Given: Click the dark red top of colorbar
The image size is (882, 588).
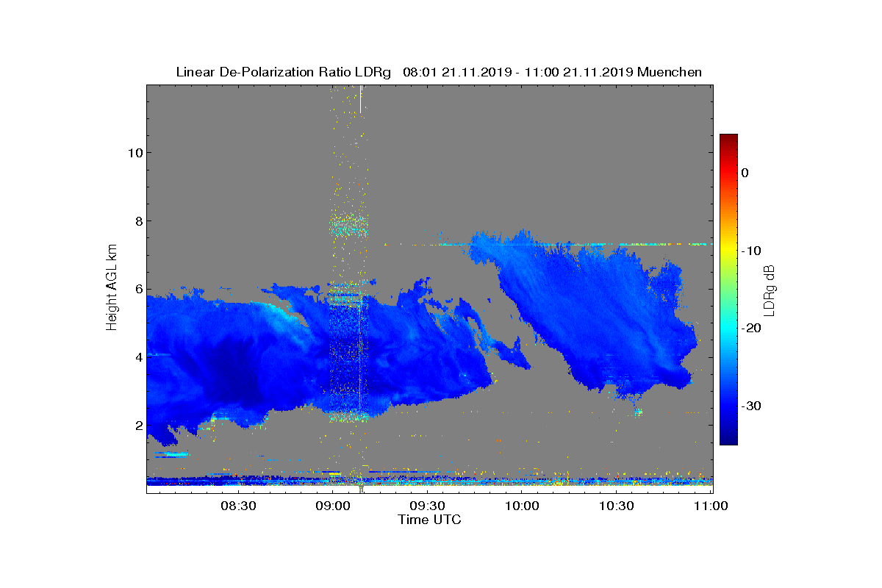Looking at the screenshot, I should point(728,140).
